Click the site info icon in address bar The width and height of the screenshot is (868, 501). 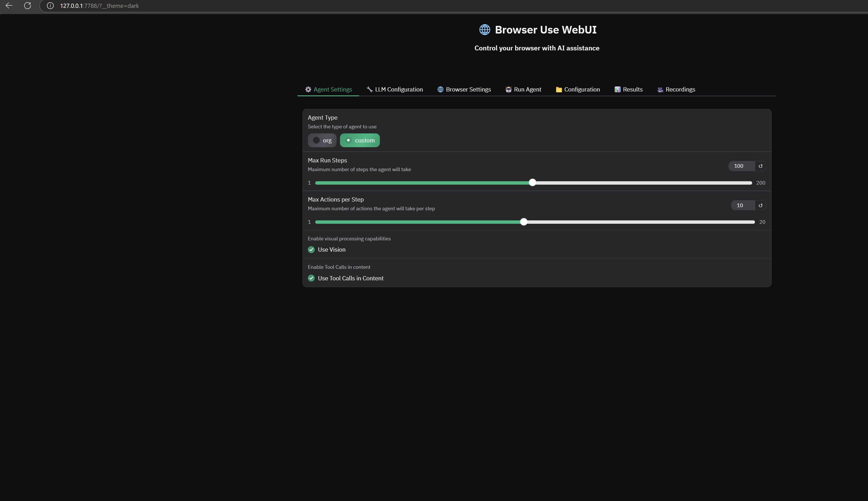50,6
